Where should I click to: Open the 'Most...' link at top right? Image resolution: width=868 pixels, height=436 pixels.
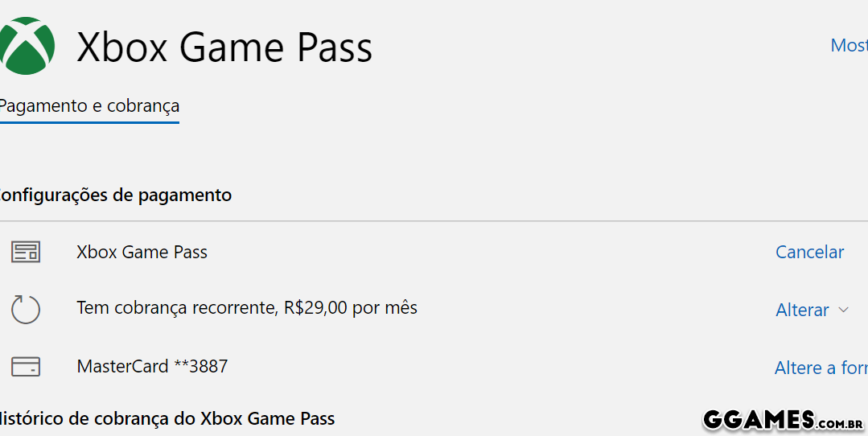tap(849, 45)
